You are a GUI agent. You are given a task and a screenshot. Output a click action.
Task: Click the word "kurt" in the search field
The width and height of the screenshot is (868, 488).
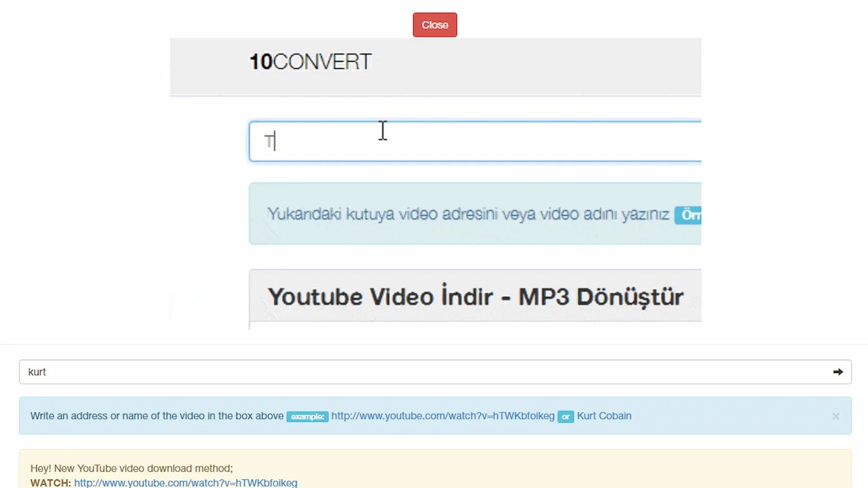point(37,372)
